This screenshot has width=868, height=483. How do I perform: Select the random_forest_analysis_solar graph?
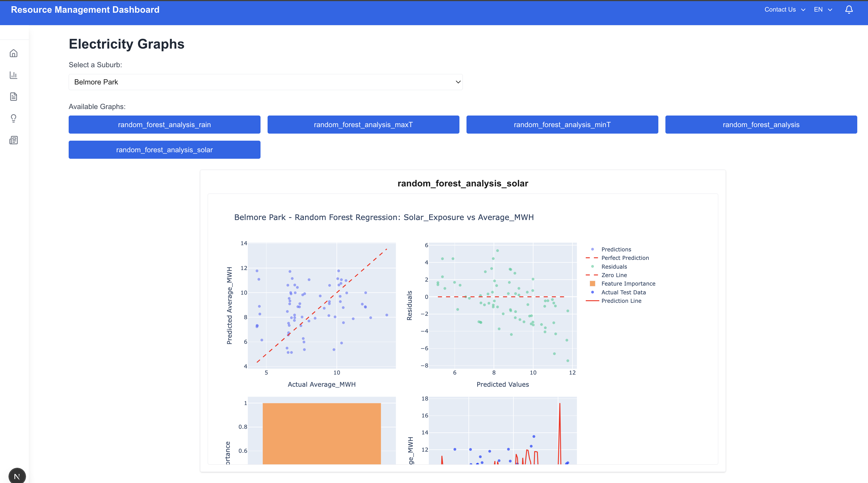164,150
